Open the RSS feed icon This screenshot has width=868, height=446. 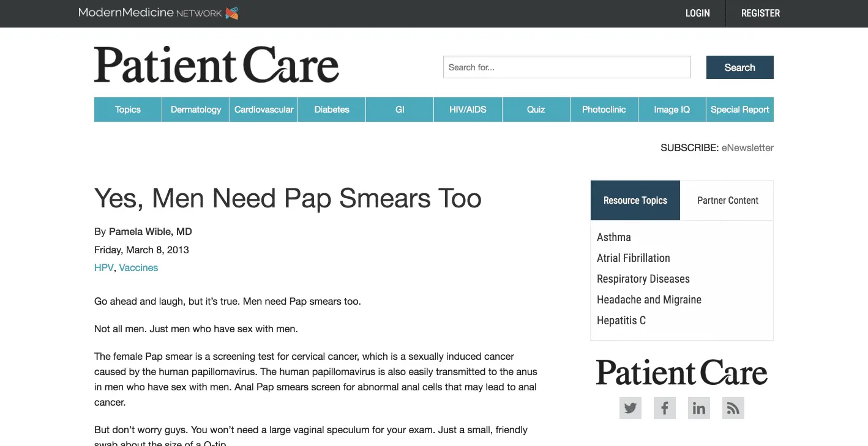point(733,408)
